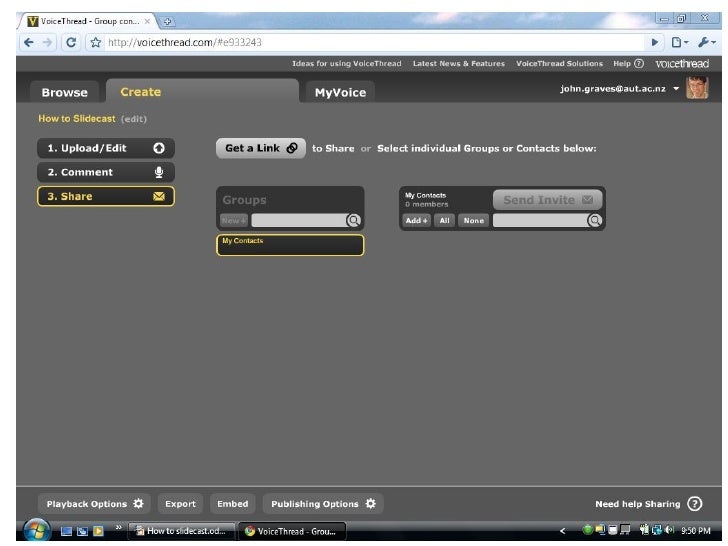Click the contacts search magnifier icon

595,221
